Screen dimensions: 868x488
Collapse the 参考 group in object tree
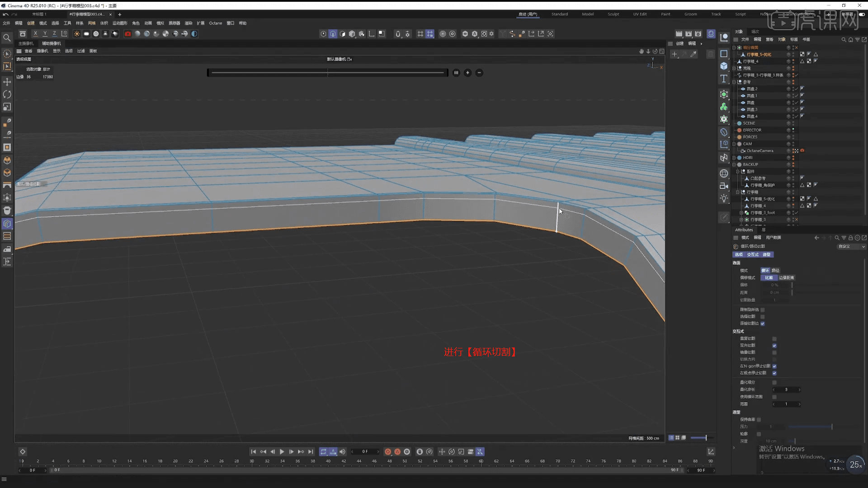pyautogui.click(x=734, y=82)
